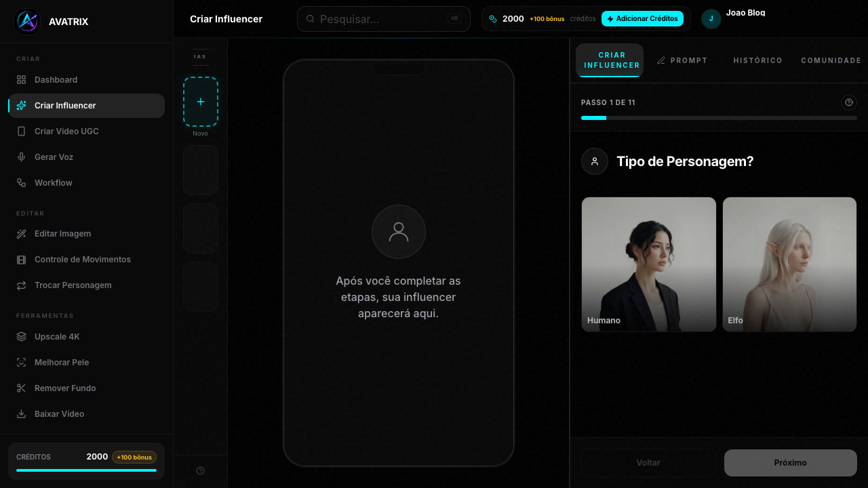Viewport: 868px width, 488px height.
Task: Go to Gerar Voz
Action: click(x=86, y=157)
